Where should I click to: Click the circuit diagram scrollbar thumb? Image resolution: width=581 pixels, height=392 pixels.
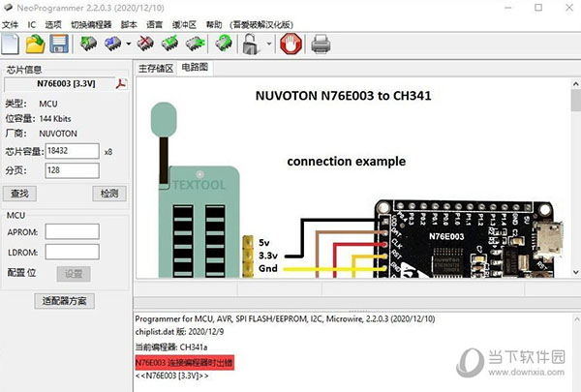[x=576, y=101]
